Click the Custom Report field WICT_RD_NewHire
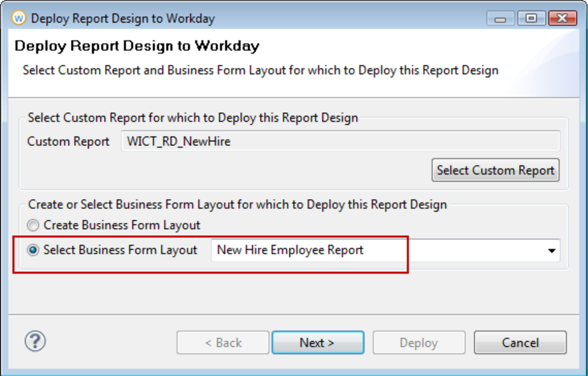588x376 pixels. pyautogui.click(x=341, y=141)
